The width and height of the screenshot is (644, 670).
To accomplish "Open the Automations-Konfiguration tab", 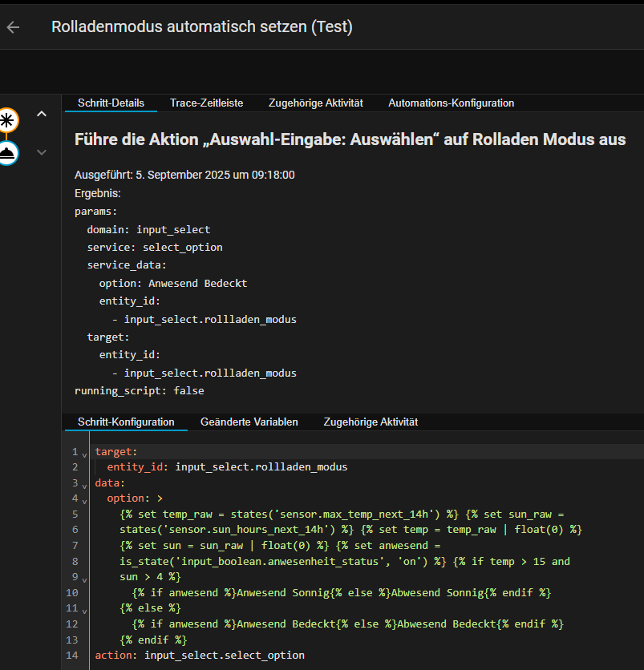I will click(x=451, y=103).
